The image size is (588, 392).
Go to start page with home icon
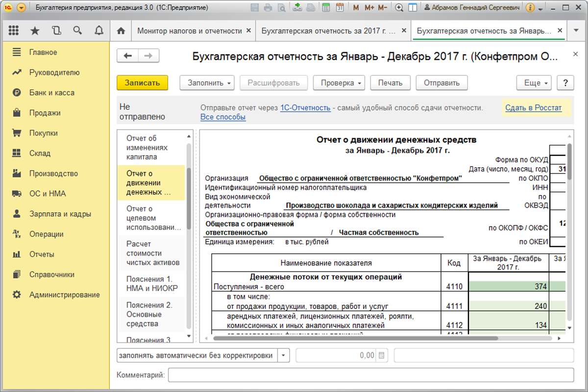pyautogui.click(x=120, y=30)
